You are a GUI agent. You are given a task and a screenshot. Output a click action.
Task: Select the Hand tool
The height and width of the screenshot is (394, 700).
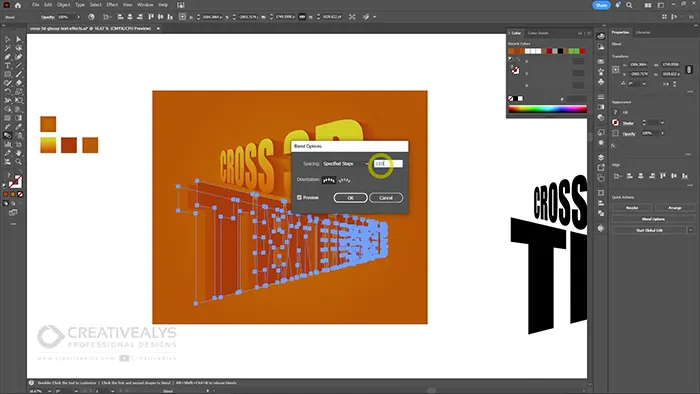(19, 153)
